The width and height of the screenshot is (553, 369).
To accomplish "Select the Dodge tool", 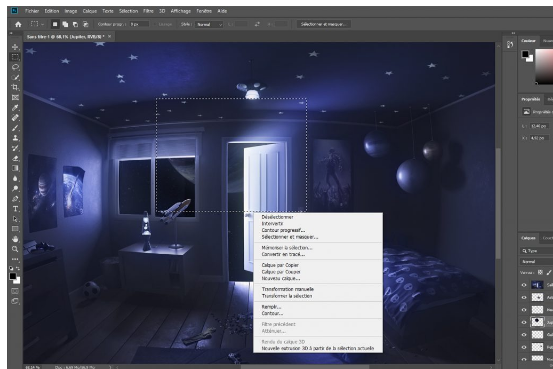I will pyautogui.click(x=15, y=189).
